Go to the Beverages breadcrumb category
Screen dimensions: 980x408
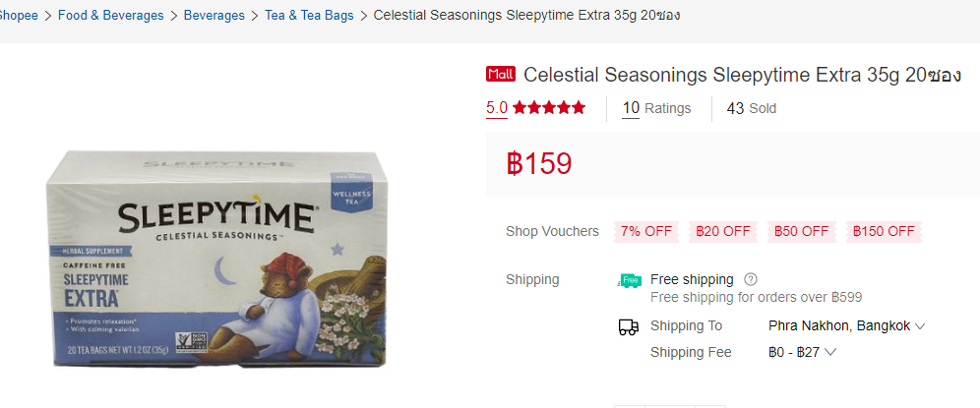point(214,16)
